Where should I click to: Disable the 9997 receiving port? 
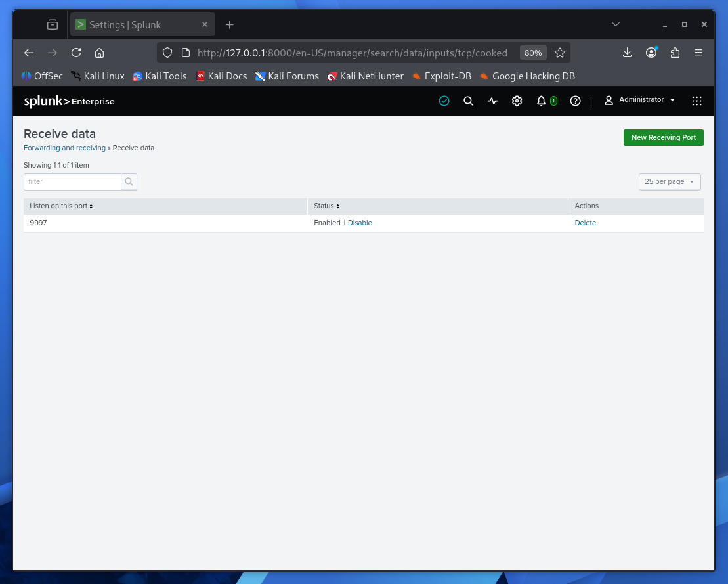[x=359, y=223]
